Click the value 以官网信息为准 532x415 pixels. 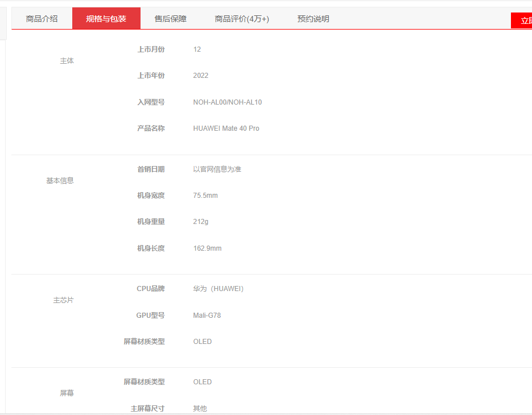tap(217, 169)
